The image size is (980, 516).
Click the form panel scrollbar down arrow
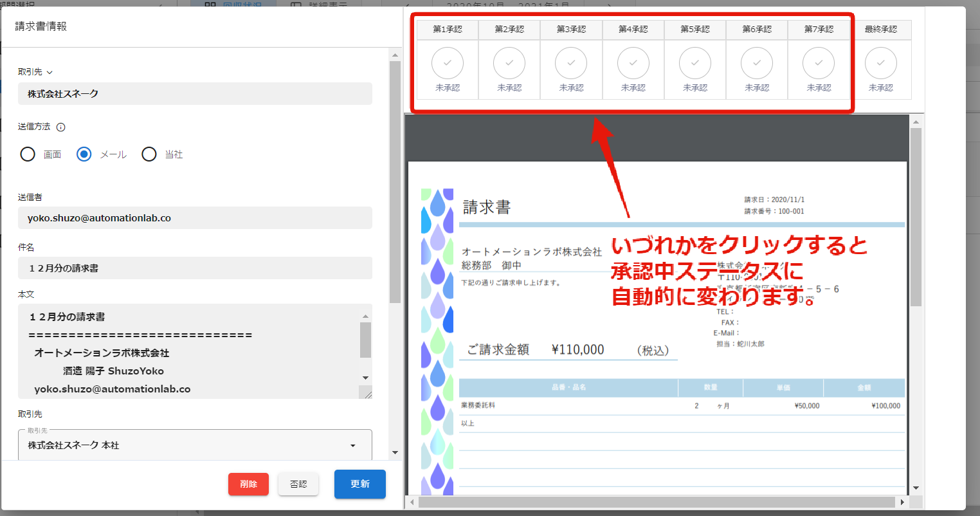click(x=395, y=453)
